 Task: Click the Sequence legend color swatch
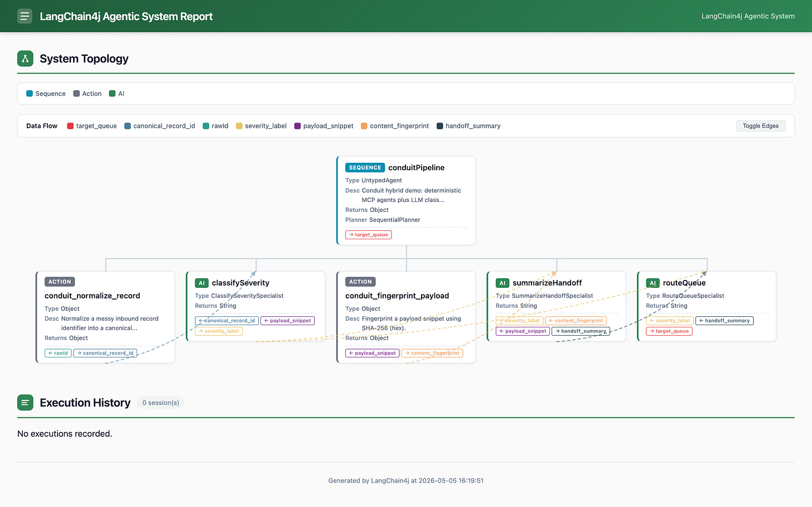click(x=30, y=94)
